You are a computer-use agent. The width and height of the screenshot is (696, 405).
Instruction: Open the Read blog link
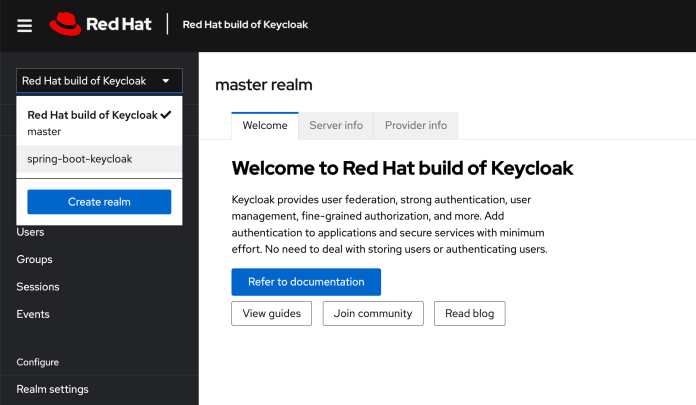click(x=469, y=313)
